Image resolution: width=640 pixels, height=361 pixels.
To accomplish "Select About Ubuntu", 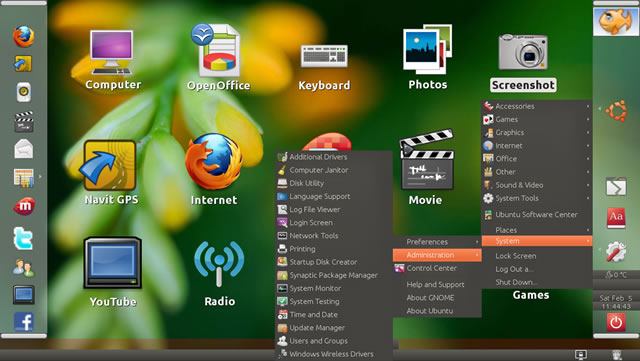I will [x=437, y=310].
